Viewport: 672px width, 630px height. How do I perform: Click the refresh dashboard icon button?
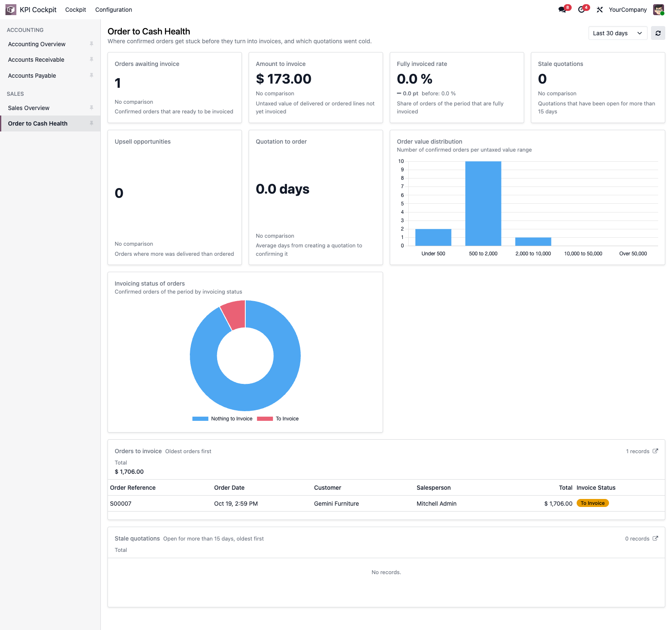[x=658, y=33]
